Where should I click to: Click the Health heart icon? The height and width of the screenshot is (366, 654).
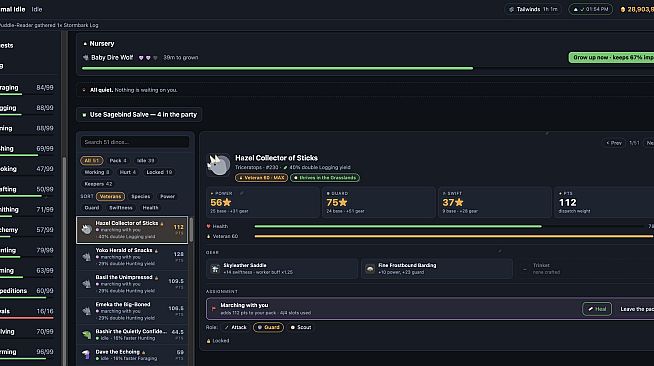[x=209, y=226]
